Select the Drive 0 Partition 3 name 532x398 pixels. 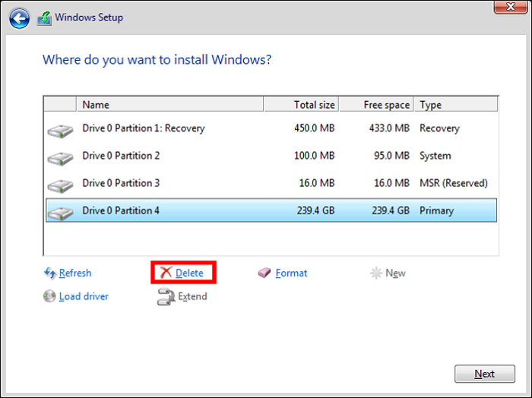pyautogui.click(x=121, y=183)
